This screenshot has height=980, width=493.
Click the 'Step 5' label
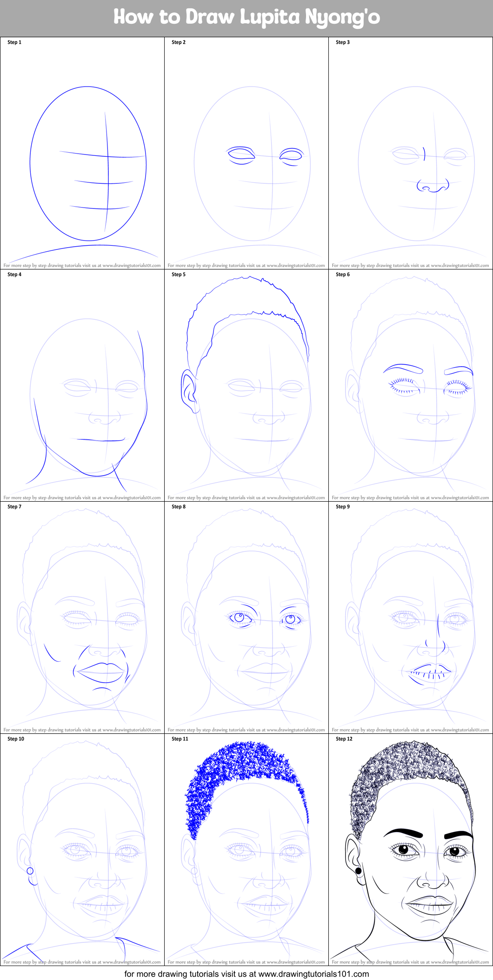coord(179,275)
